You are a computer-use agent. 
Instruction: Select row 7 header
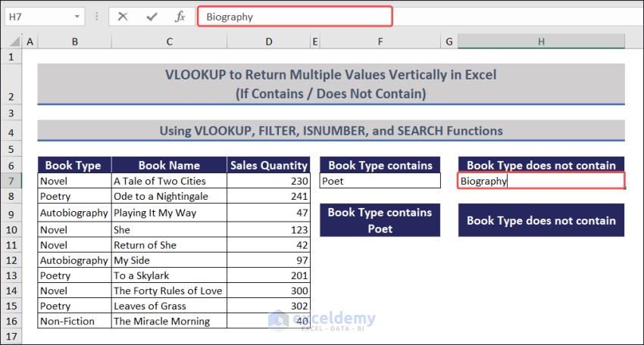pyautogui.click(x=11, y=181)
